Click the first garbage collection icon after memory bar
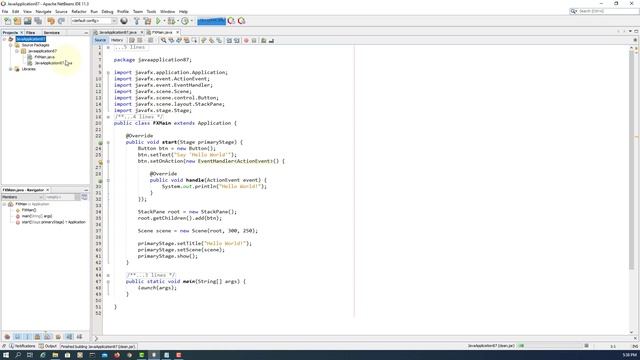640x360 pixels. pos(231,21)
